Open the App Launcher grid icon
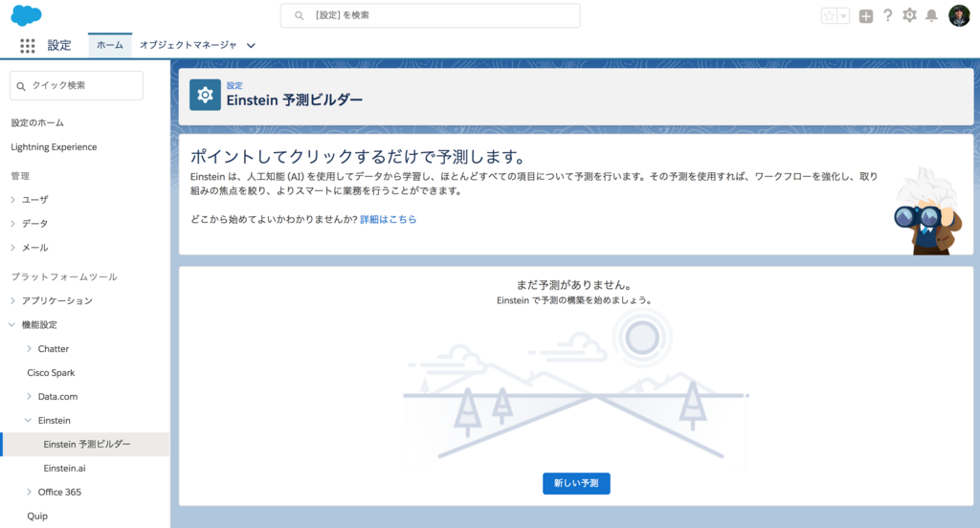 tap(28, 45)
